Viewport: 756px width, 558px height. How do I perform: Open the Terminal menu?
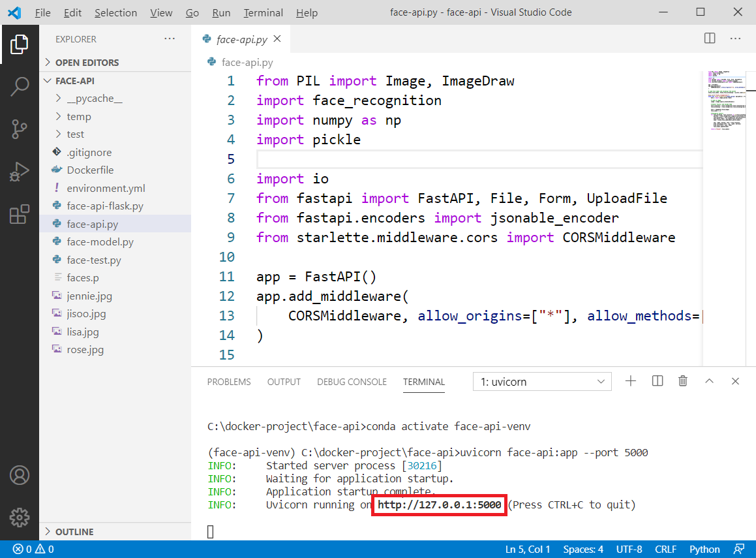263,12
